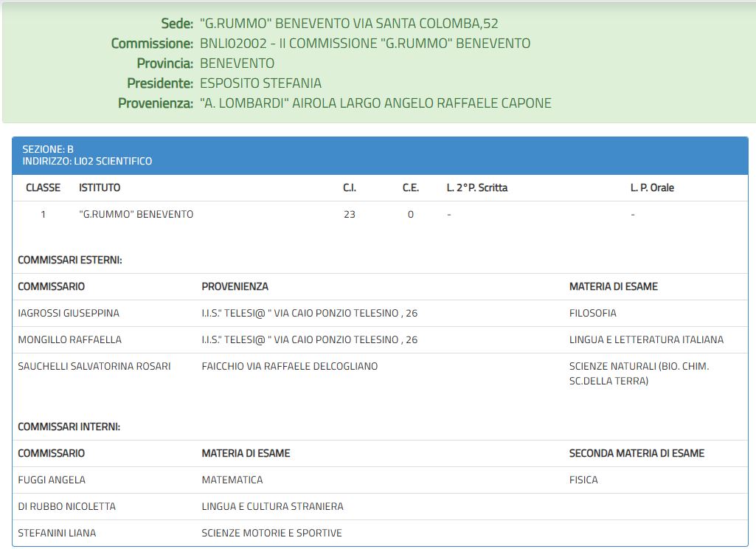
Task: Click the provenienza in the MONGILLO RAFFAELLA row
Action: pos(310,339)
